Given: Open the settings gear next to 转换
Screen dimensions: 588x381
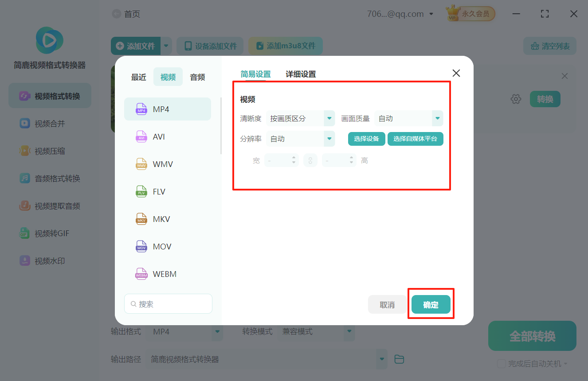Looking at the screenshot, I should coord(516,99).
